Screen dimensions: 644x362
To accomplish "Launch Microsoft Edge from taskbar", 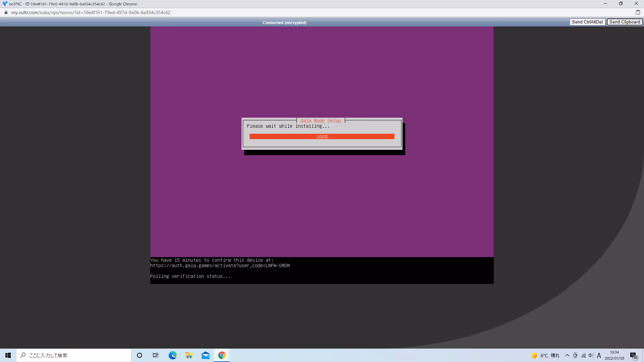I will pos(172,355).
